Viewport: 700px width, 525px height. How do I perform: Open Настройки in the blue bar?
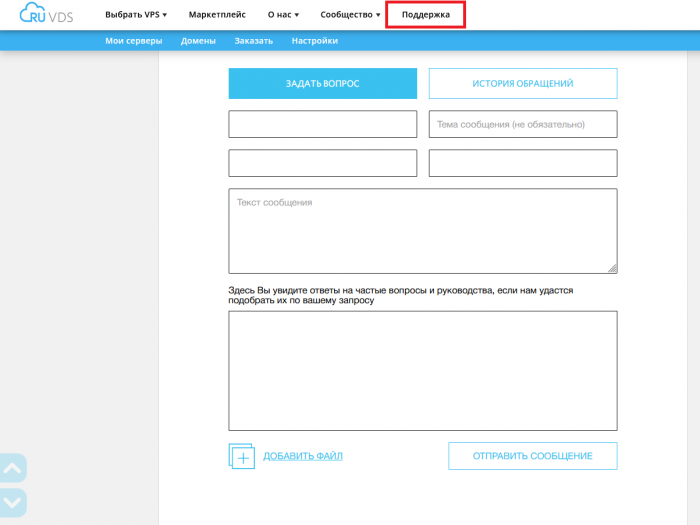314,41
